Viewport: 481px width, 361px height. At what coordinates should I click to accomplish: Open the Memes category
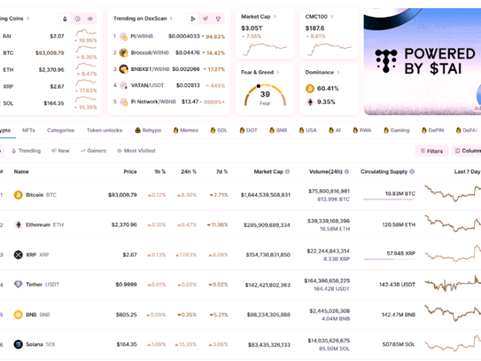point(186,130)
